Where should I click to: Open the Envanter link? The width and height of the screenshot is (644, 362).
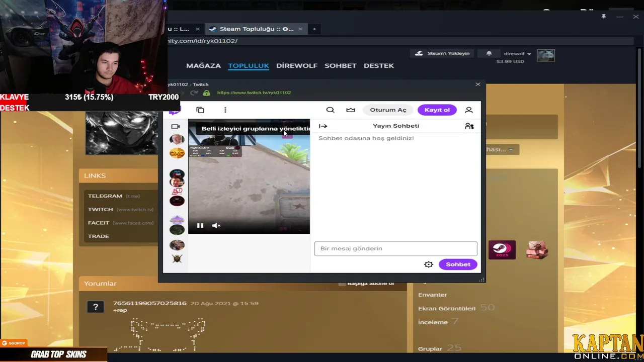(433, 295)
